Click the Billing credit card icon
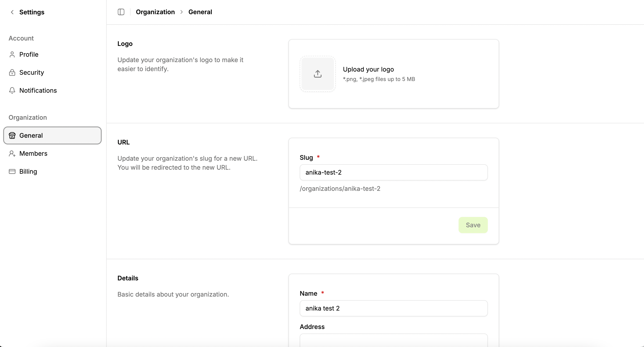644x347 pixels. 12,171
